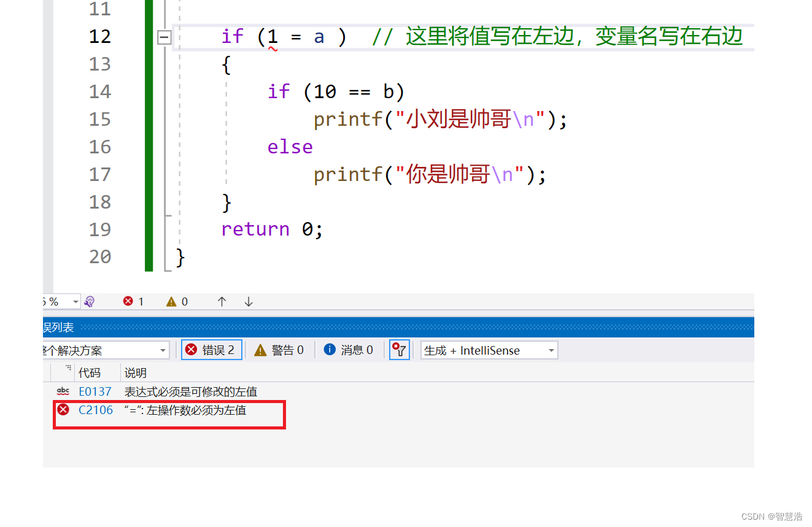Click the small category icon column header
This screenshot has height=527, width=812.
click(x=68, y=369)
